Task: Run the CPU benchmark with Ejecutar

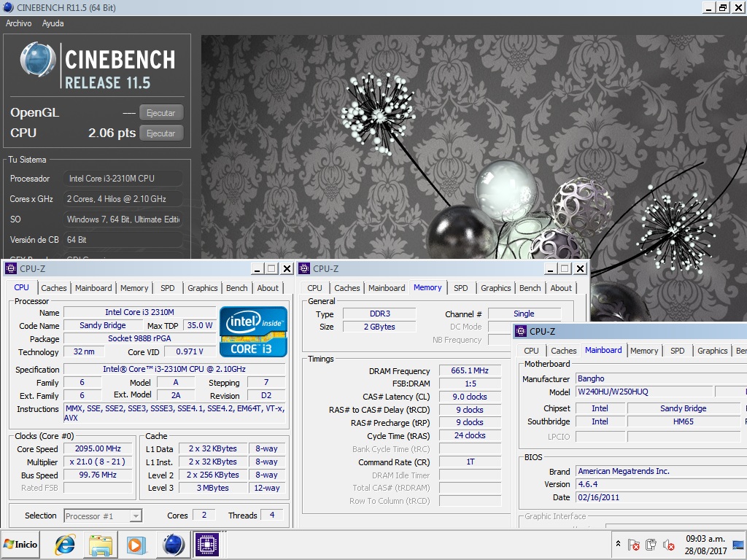Action: [x=161, y=133]
